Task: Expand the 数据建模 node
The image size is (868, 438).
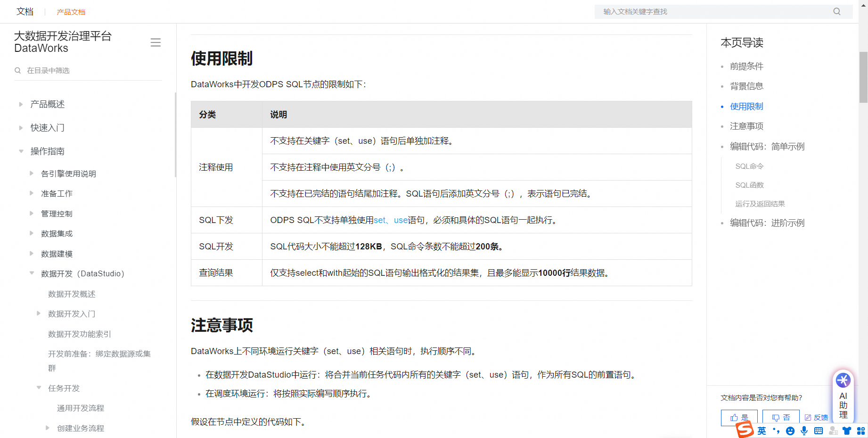Action: pos(32,254)
